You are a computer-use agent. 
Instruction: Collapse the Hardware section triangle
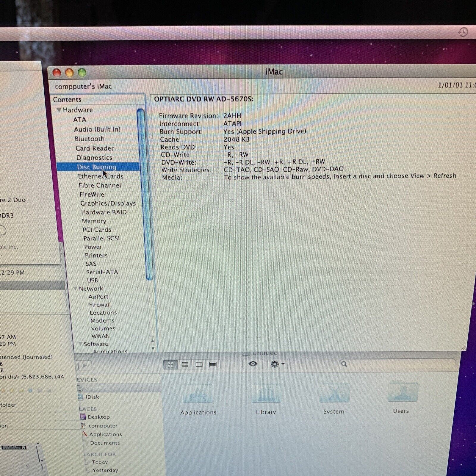pyautogui.click(x=59, y=110)
